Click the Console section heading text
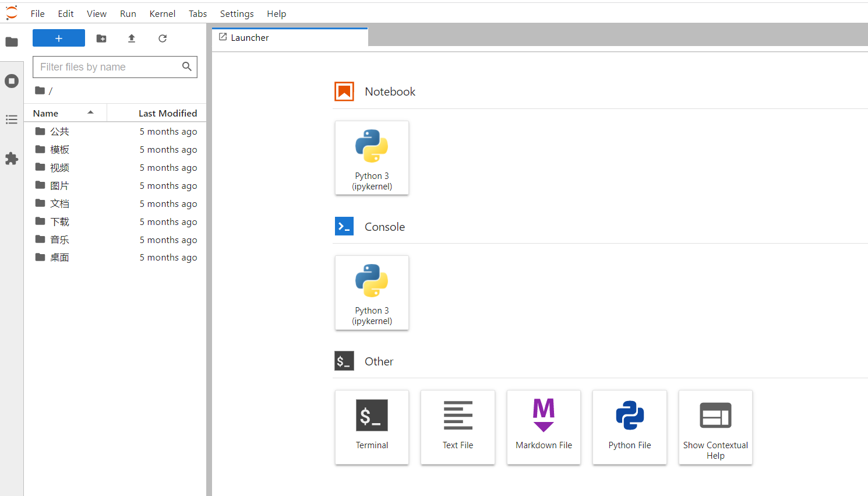The height and width of the screenshot is (496, 868). [385, 227]
